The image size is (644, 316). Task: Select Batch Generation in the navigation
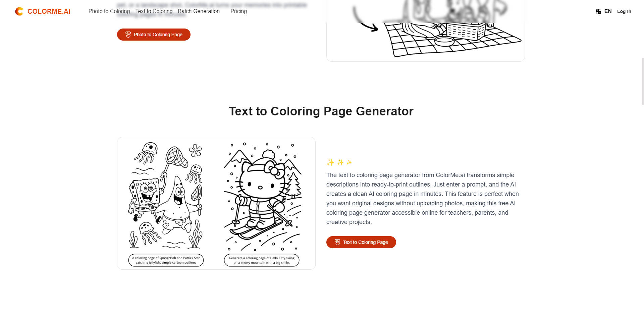(199, 11)
